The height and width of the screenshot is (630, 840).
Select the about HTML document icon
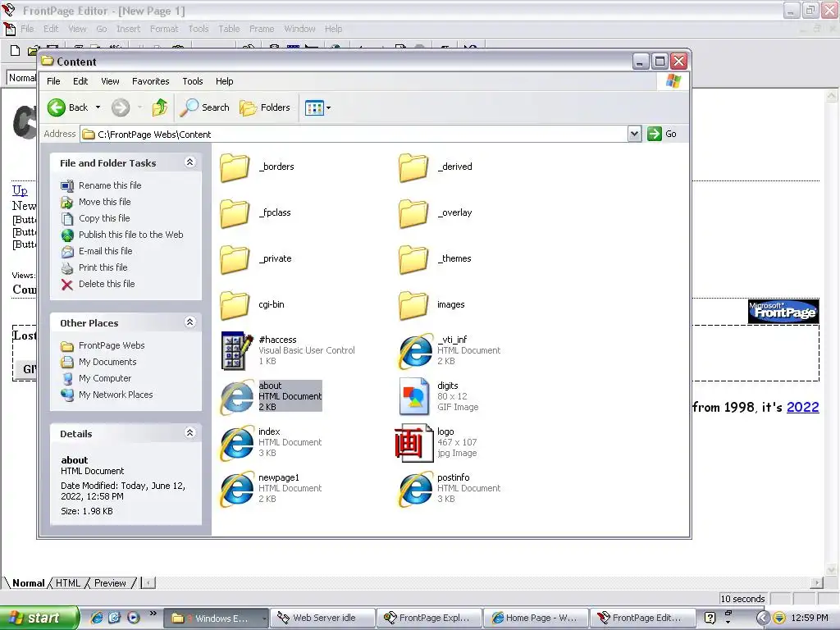(x=237, y=397)
